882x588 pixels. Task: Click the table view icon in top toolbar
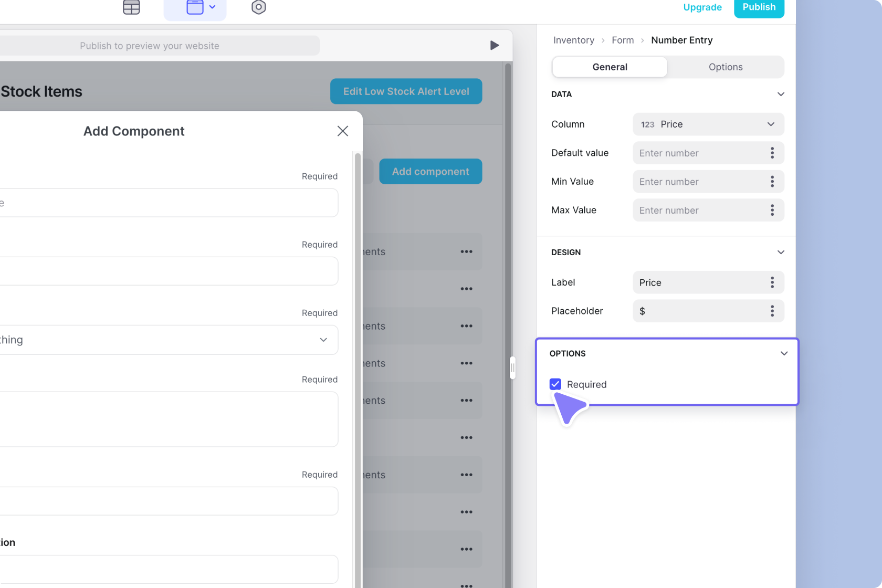click(x=131, y=7)
